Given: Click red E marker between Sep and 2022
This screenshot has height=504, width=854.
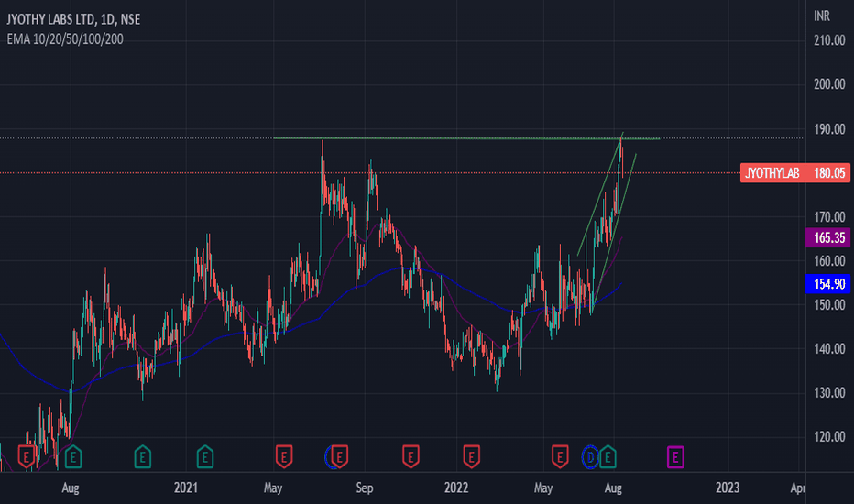Looking at the screenshot, I should point(411,456).
